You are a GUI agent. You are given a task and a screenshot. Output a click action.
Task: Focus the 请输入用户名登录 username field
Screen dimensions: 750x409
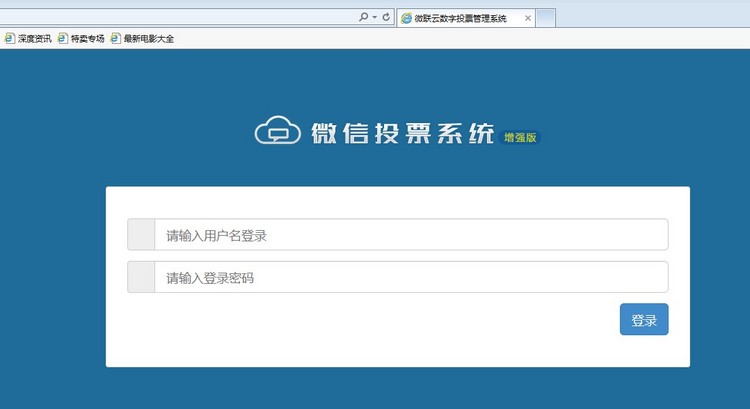(411, 234)
